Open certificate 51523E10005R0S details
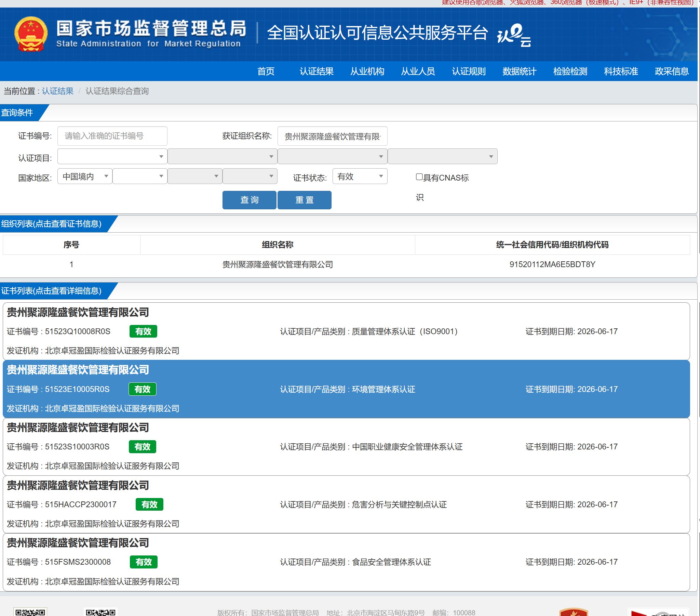Viewport: 700px width, 616px height. [346, 389]
